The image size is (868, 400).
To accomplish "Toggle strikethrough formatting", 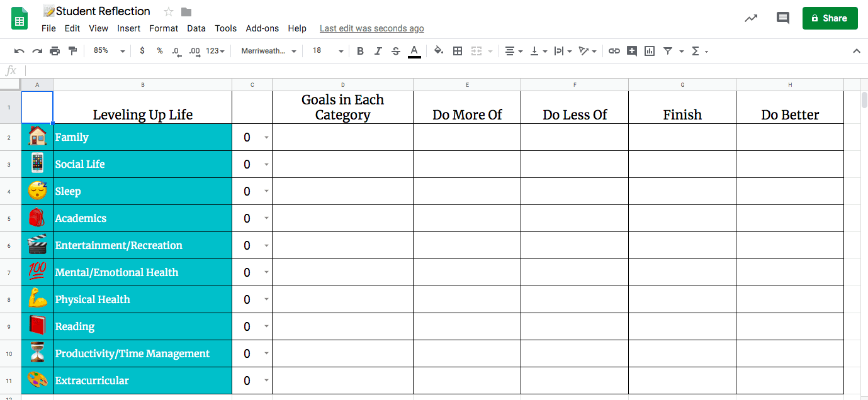I will coord(395,51).
